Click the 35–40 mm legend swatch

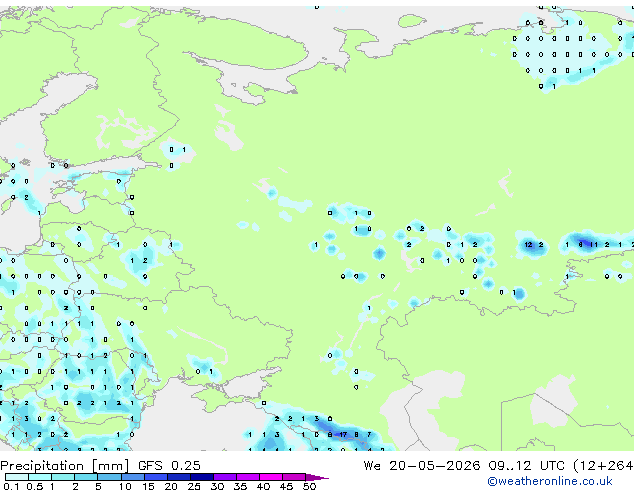pos(247,477)
